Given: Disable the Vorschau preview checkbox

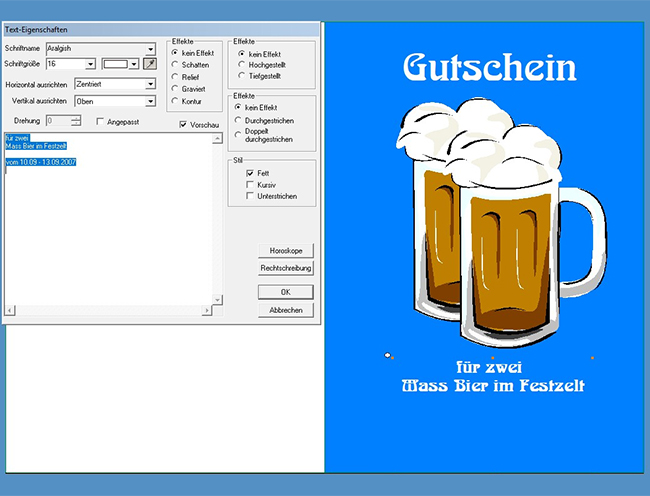Looking at the screenshot, I should point(183,125).
